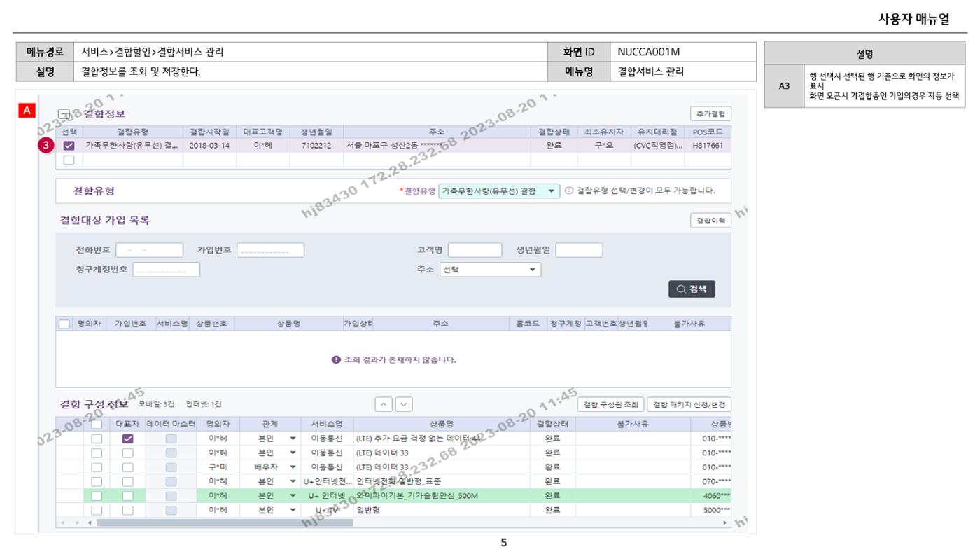980x552 pixels.
Task: Click the 서비스명 column header in 결합 구성정보
Action: (x=328, y=424)
